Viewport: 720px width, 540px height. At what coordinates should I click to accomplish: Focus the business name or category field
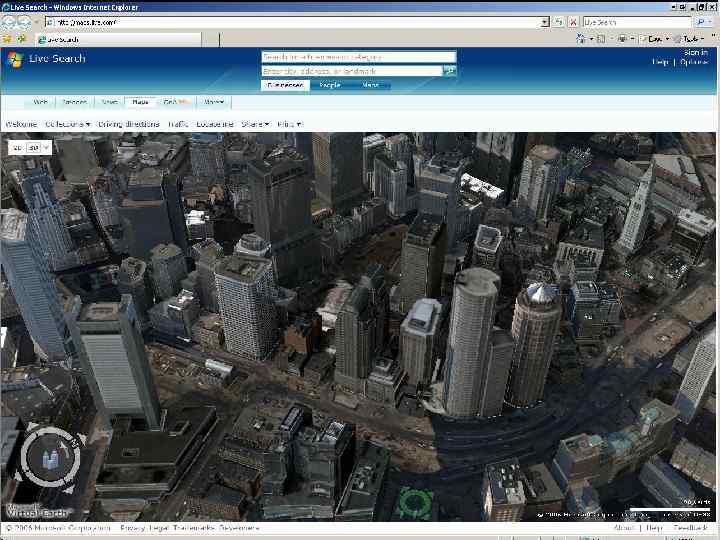click(x=359, y=57)
